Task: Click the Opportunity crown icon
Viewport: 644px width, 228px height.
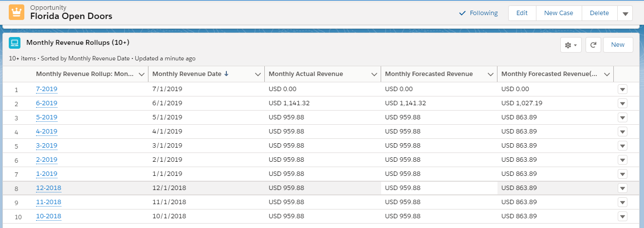Action: (x=17, y=12)
